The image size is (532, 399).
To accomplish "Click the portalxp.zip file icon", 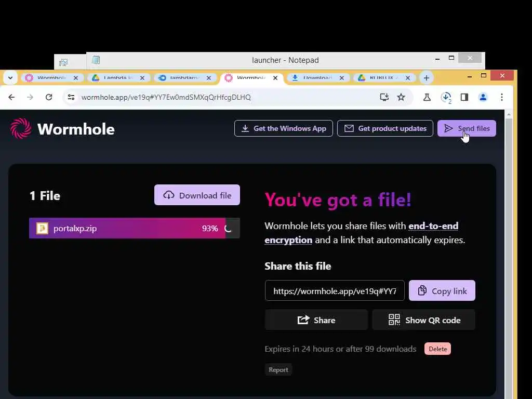I will pos(42,229).
